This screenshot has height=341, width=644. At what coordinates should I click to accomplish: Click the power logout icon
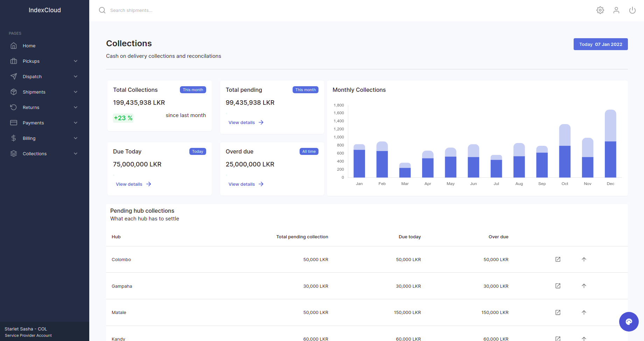pos(632,10)
